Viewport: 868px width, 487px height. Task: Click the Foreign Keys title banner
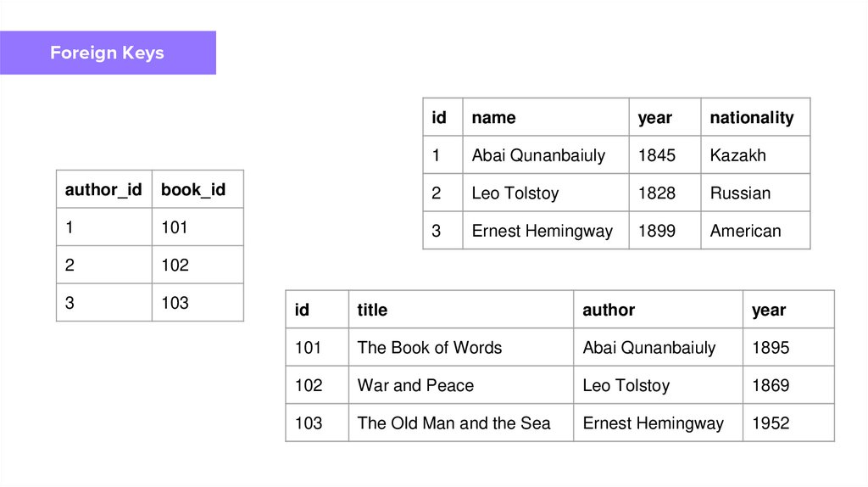tap(108, 53)
